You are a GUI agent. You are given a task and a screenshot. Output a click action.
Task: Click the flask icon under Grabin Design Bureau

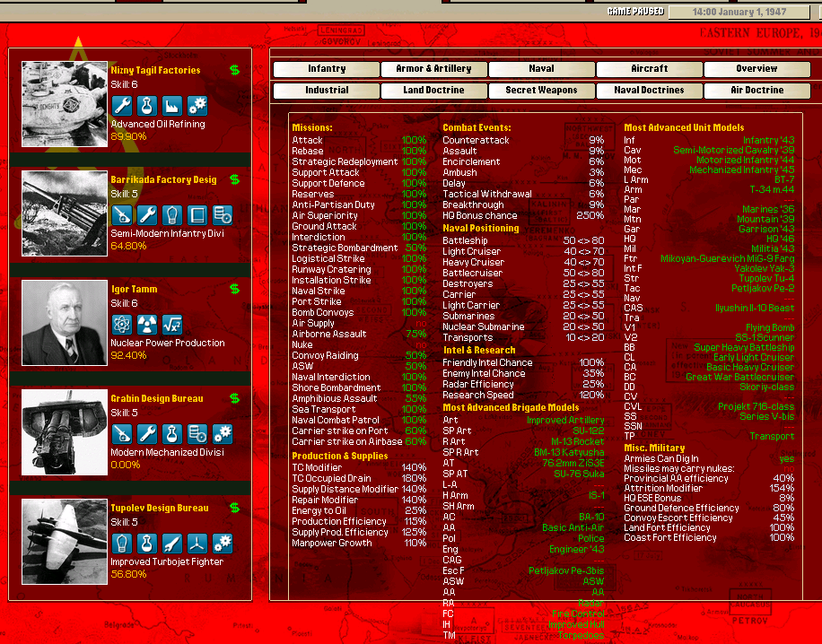click(x=172, y=434)
